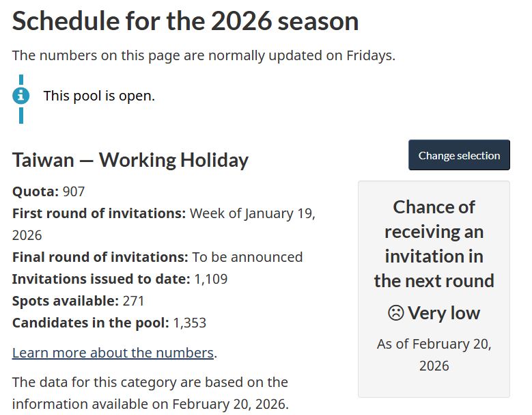Click the blue info circle icon

coord(21,96)
